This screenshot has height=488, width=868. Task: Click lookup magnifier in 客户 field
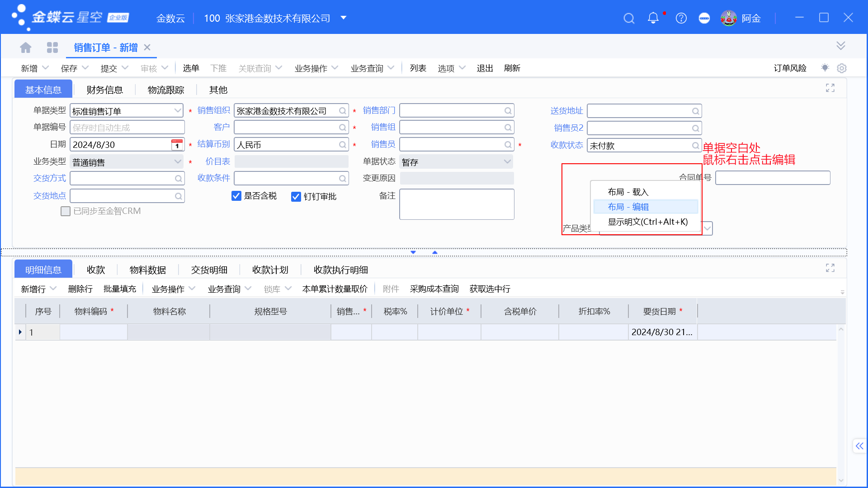[343, 128]
